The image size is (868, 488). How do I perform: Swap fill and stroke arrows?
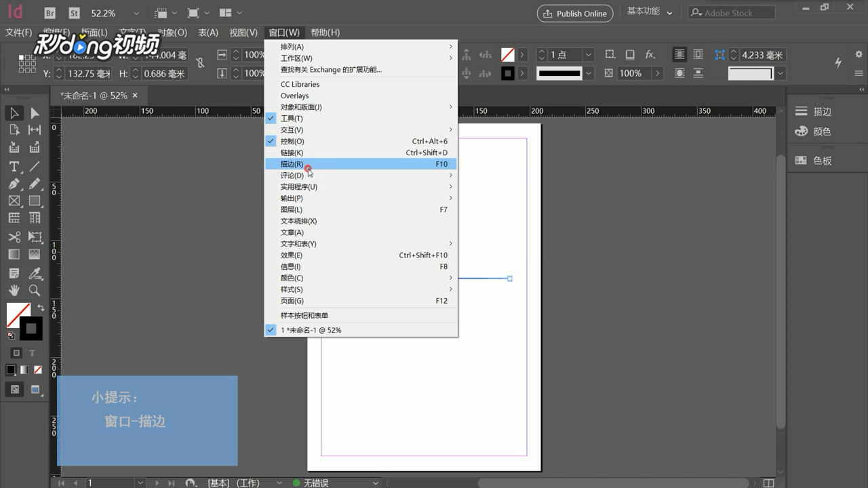(x=41, y=308)
